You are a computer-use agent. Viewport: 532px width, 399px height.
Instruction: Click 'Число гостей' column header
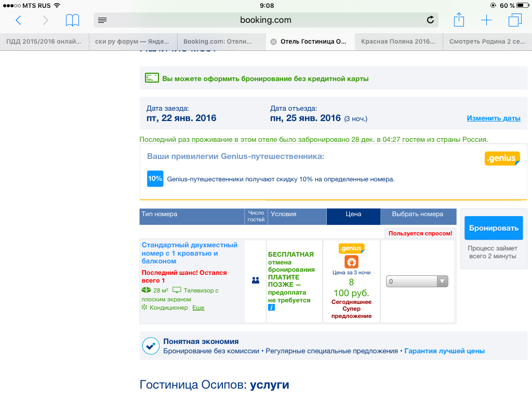coord(256,216)
